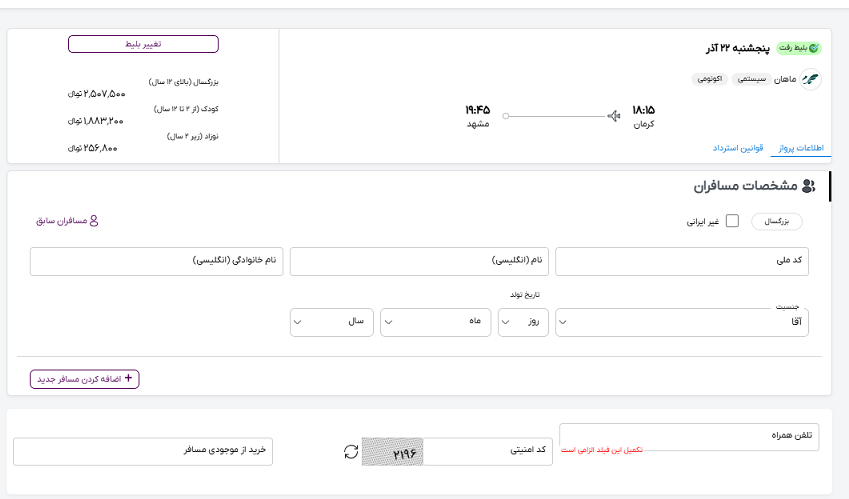The width and height of the screenshot is (849, 499).
Task: Click the origin city کرمان
Action: 644,124
